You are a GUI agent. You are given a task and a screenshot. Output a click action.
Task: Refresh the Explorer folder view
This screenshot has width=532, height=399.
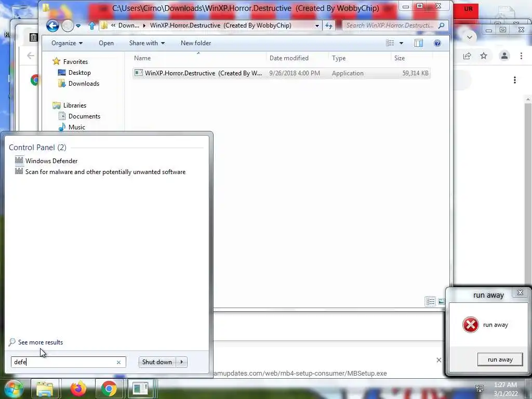pos(328,25)
